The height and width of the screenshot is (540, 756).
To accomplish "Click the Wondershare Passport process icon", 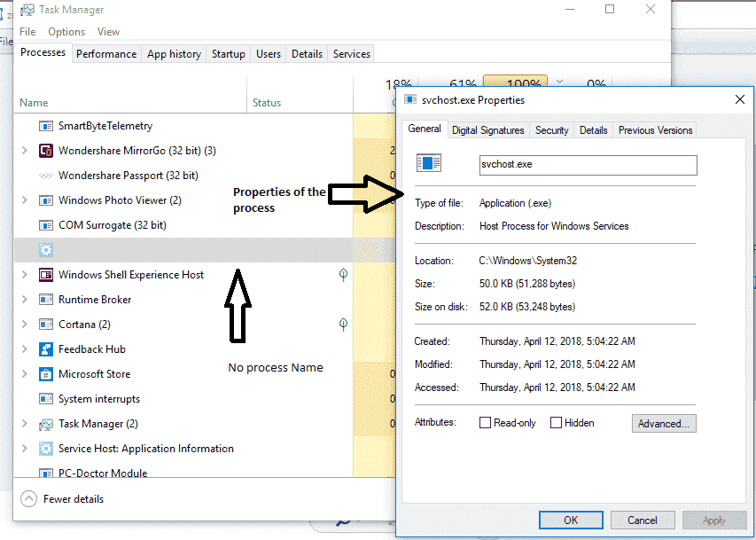I will (x=46, y=176).
